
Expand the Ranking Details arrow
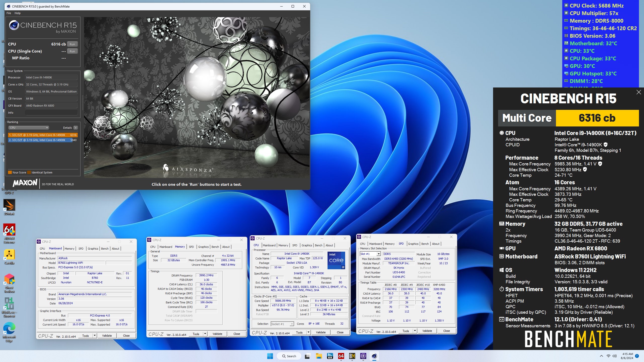pos(76,128)
